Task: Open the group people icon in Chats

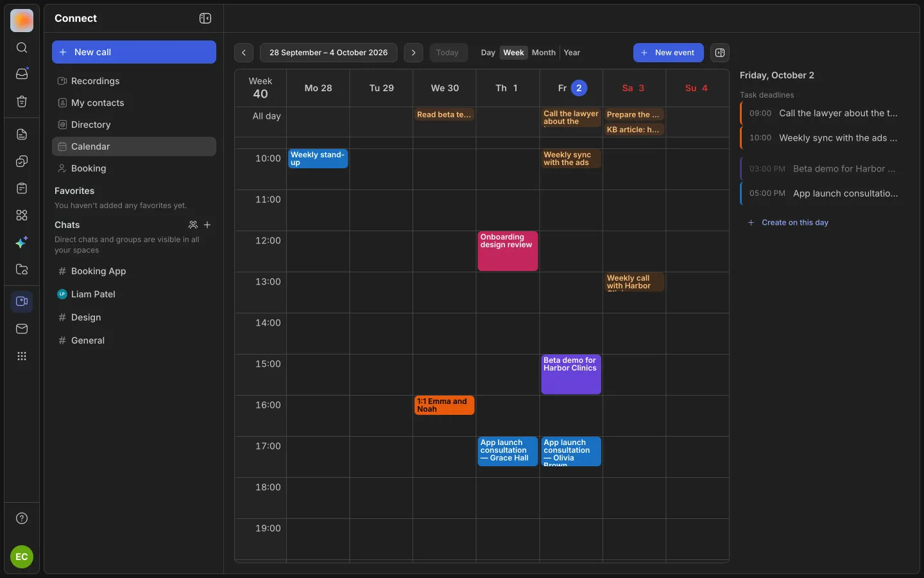Action: tap(193, 225)
